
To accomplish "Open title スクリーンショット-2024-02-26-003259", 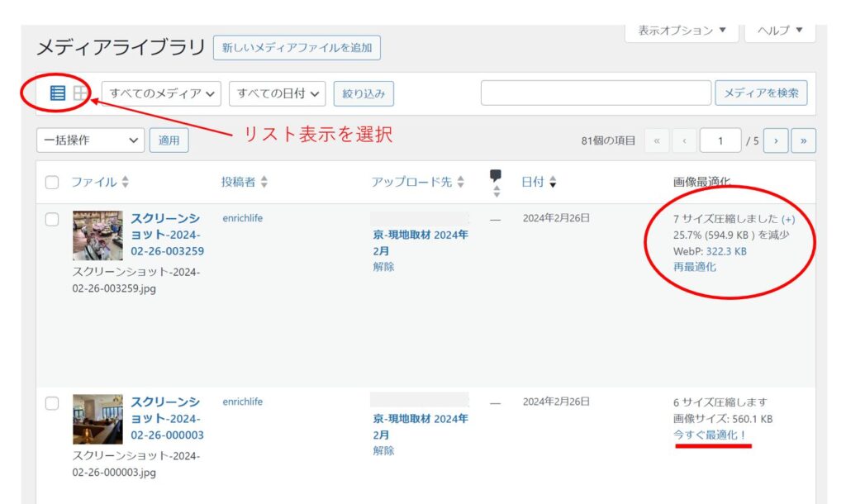I will (x=167, y=235).
